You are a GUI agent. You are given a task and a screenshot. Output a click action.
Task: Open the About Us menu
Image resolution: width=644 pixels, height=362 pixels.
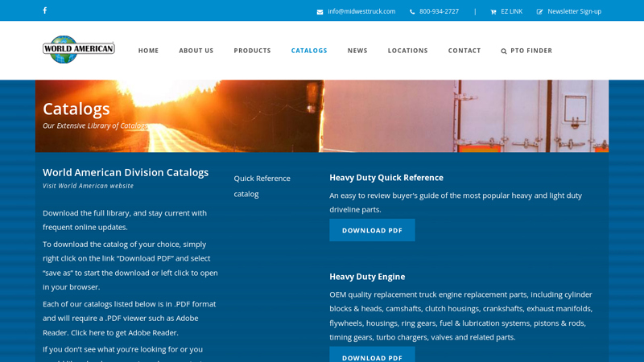tap(196, 51)
